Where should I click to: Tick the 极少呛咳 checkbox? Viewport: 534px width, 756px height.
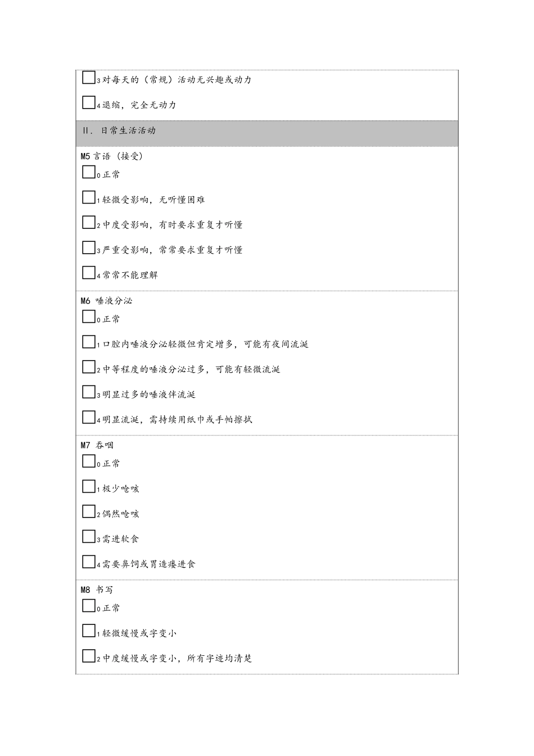(x=88, y=487)
